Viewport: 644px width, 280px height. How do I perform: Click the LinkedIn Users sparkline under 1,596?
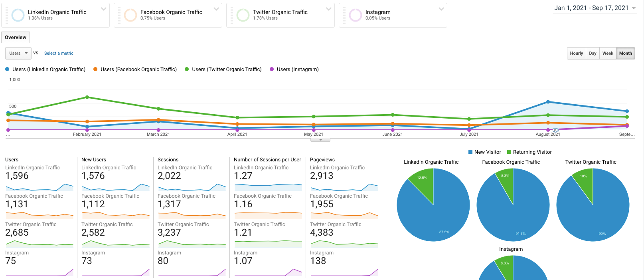click(39, 187)
